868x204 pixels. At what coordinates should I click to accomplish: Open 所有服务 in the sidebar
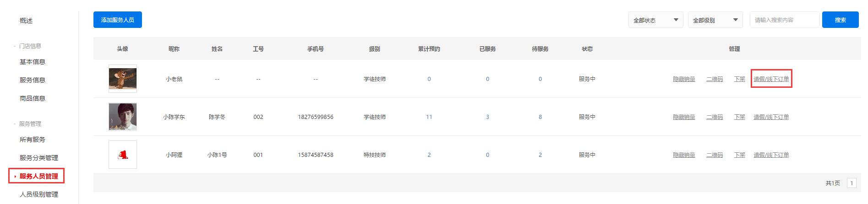[33, 140]
